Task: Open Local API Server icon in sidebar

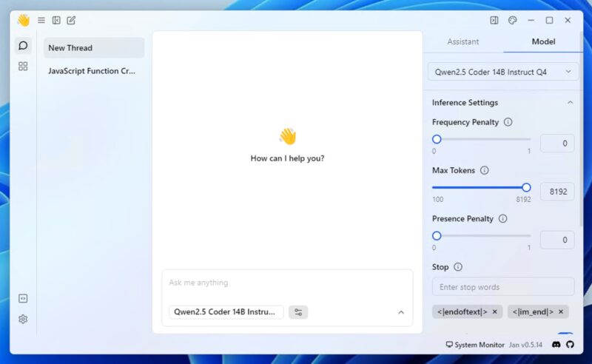Action: [x=23, y=298]
